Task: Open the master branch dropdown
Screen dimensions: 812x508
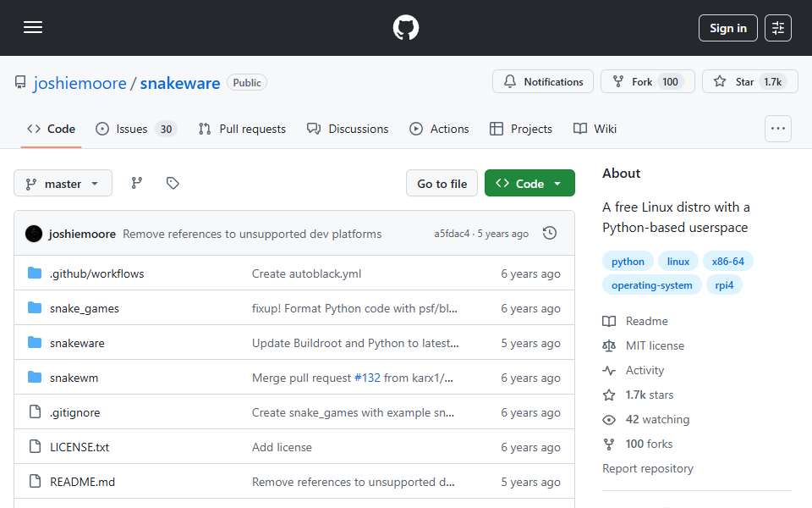Action: coord(63,184)
